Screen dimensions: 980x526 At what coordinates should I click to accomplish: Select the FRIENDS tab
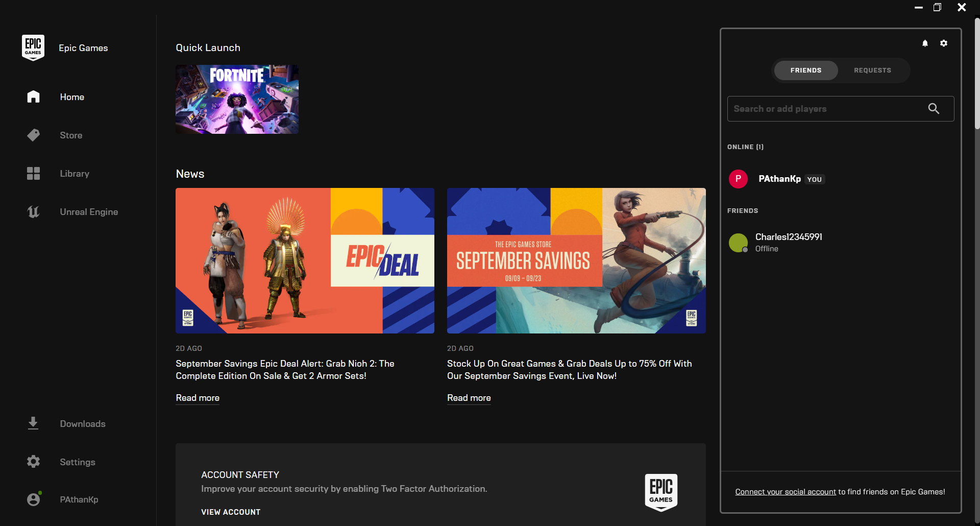(x=805, y=70)
